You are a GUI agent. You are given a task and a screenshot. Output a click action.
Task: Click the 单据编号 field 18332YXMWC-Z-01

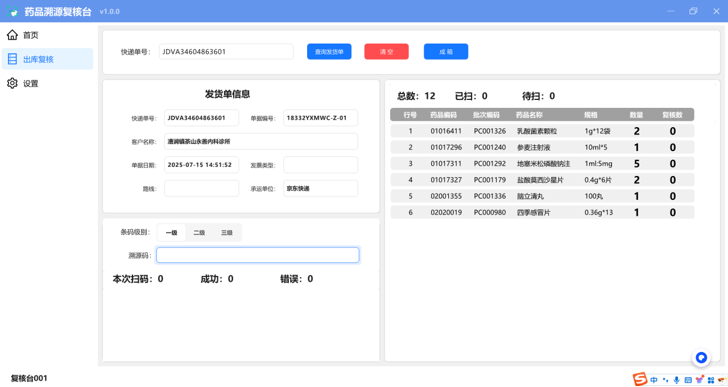tap(320, 118)
